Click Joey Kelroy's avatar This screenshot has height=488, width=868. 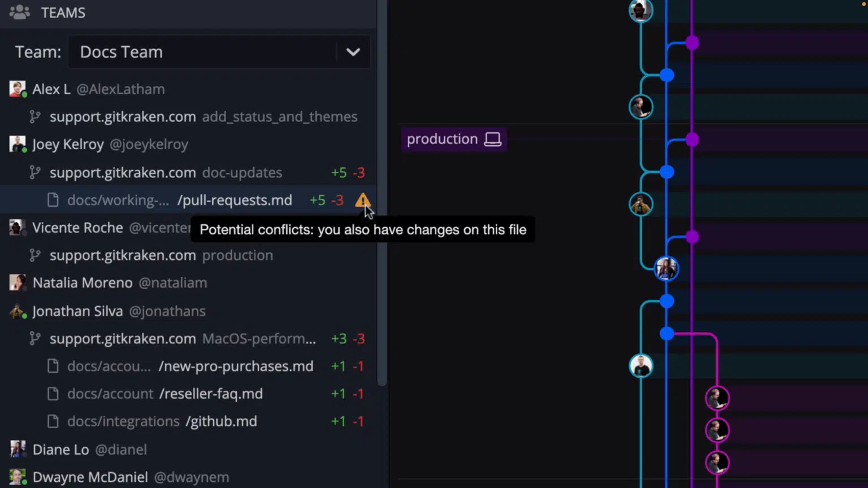18,144
